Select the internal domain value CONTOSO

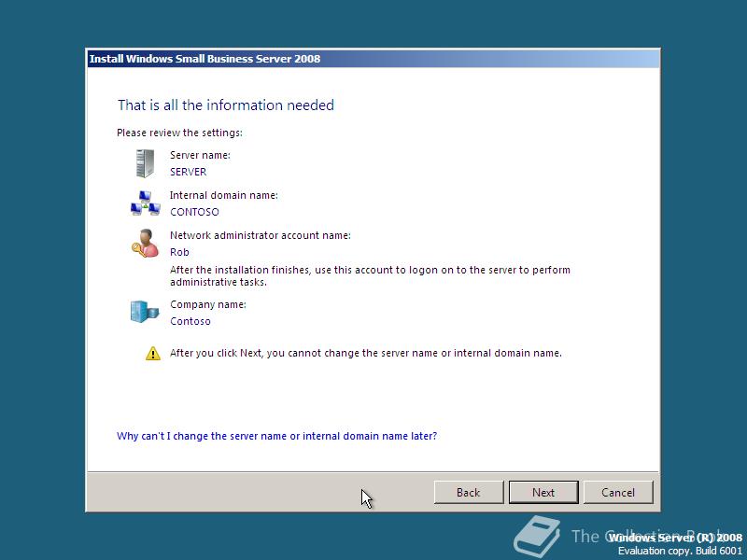[194, 212]
